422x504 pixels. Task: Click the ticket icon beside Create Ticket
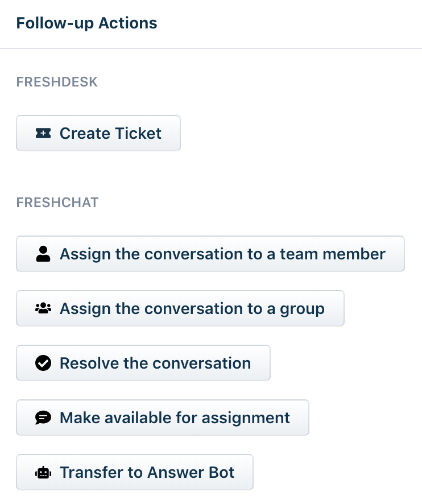point(43,133)
